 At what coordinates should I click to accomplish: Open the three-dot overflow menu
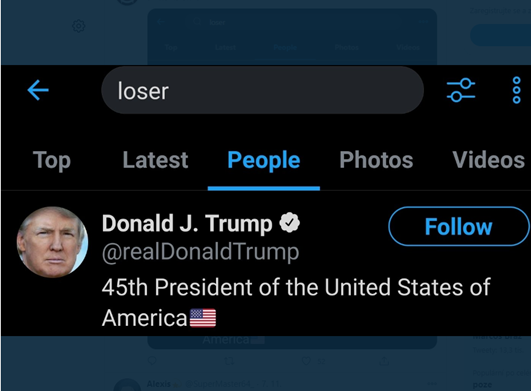[516, 90]
